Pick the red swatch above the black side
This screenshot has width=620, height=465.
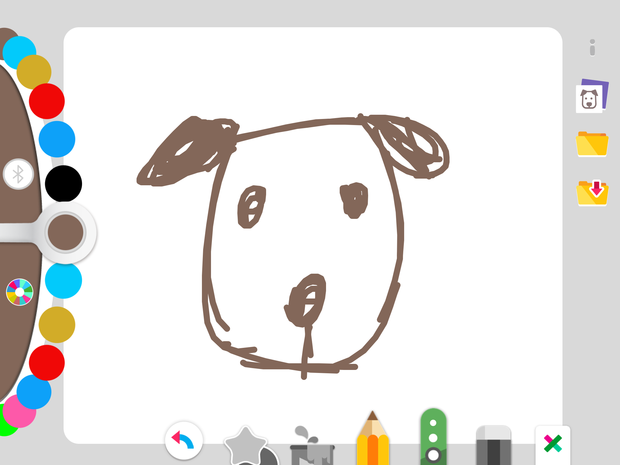click(x=47, y=101)
